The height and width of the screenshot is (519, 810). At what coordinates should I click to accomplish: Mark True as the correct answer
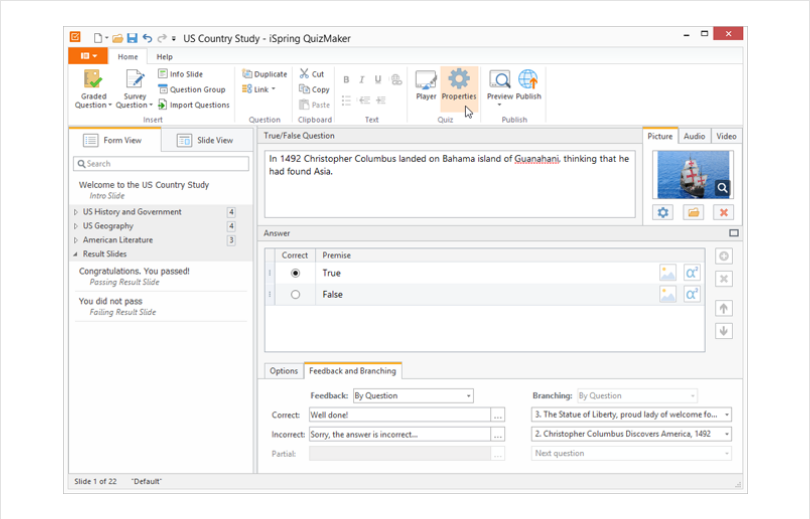pyautogui.click(x=295, y=272)
